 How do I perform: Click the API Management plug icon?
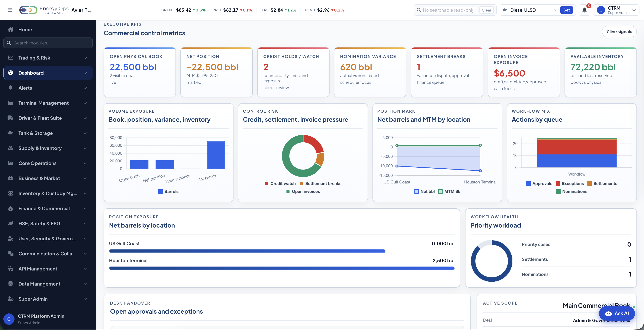[x=11, y=269]
